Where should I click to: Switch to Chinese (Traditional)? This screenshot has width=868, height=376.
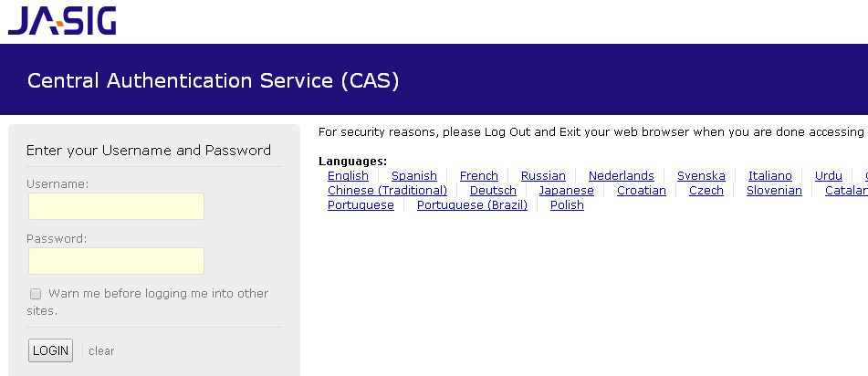pyautogui.click(x=387, y=191)
